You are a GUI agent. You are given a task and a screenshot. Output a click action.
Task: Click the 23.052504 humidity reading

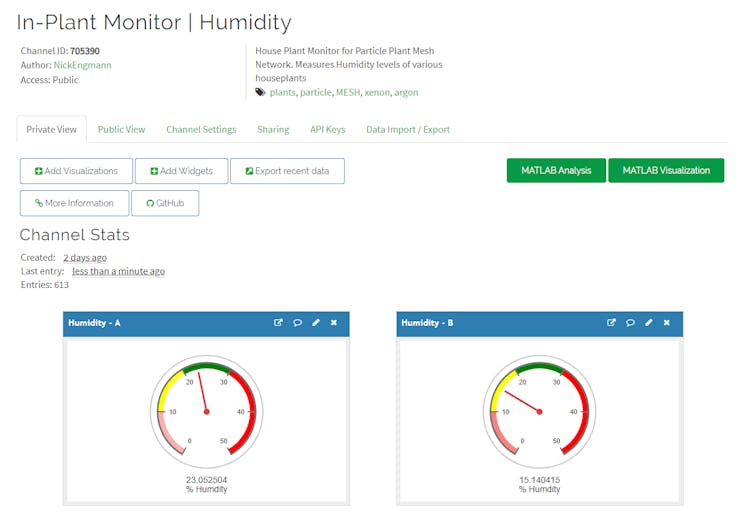pyautogui.click(x=206, y=480)
